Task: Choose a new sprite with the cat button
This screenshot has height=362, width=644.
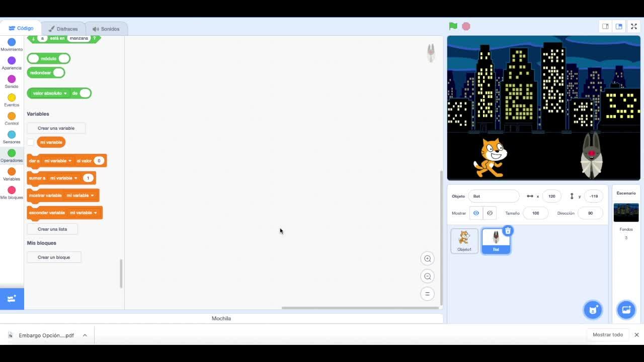Action: [593, 310]
